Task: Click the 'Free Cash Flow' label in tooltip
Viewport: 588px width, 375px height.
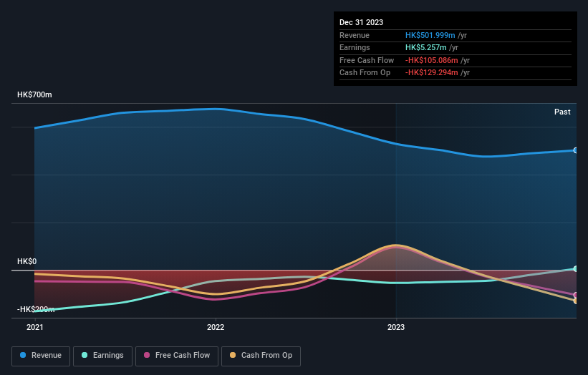Action: coord(367,60)
